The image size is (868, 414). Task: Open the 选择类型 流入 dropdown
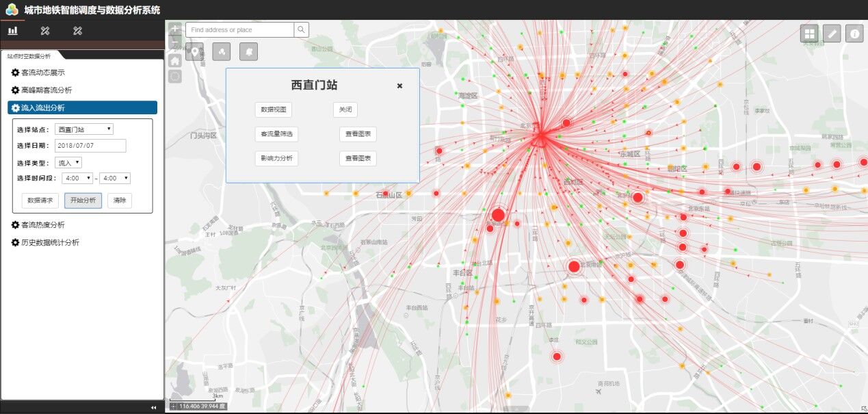[x=68, y=162]
